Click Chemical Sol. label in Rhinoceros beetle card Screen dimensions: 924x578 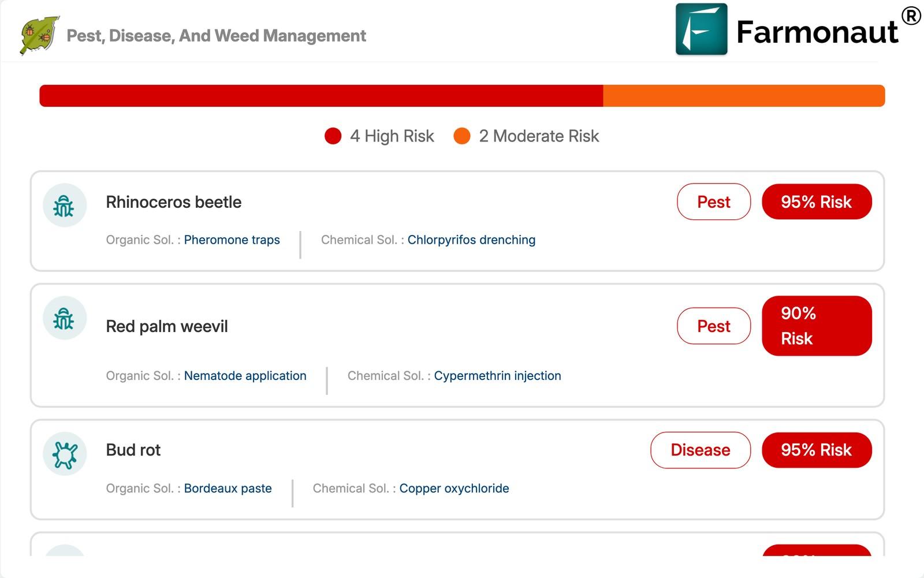point(363,240)
